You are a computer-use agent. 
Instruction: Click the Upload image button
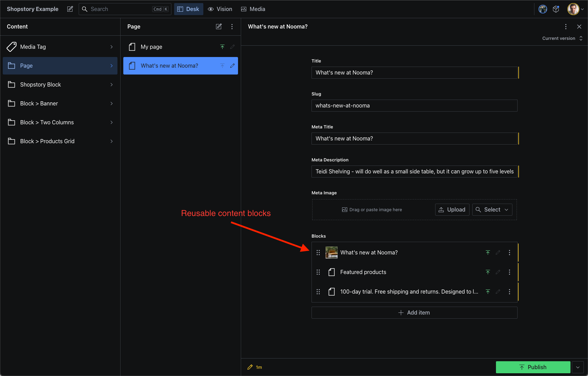click(452, 209)
